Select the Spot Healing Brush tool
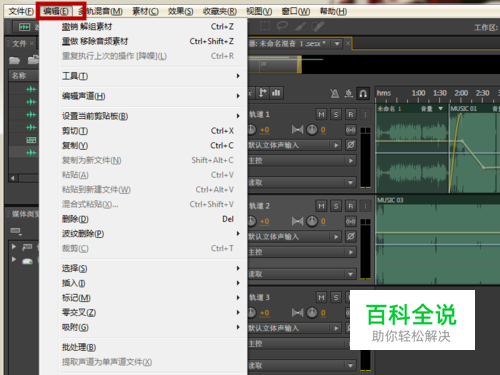 [x=318, y=26]
